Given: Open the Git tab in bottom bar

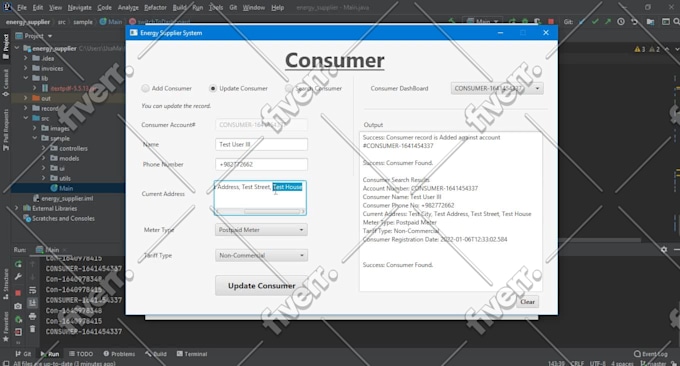Looking at the screenshot, I should click(23, 354).
